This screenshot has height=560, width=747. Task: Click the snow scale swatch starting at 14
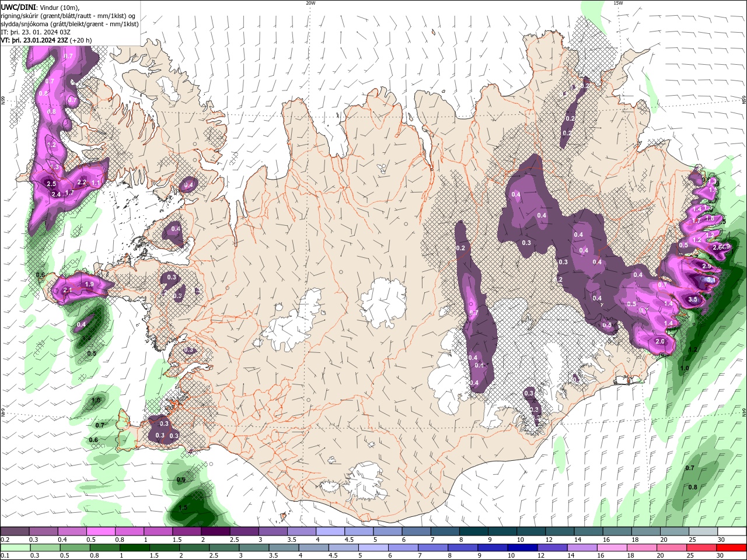588,531
